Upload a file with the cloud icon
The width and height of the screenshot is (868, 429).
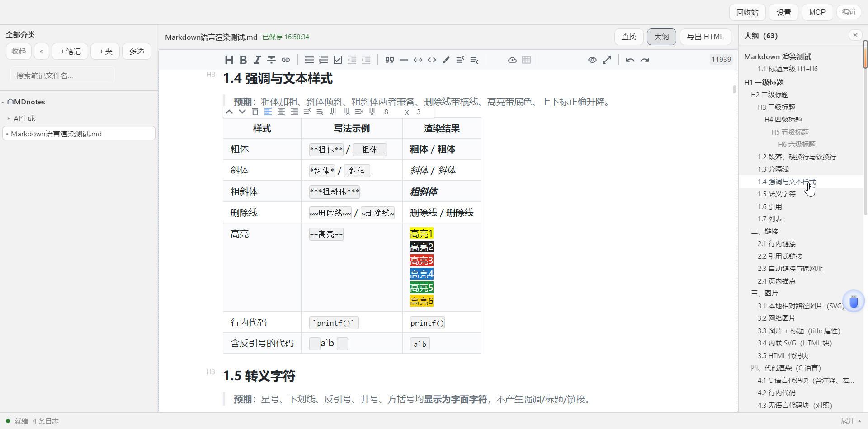coord(512,60)
